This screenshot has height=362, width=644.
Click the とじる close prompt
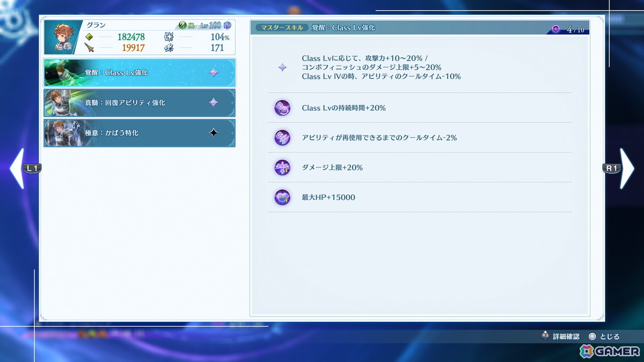[604, 336]
